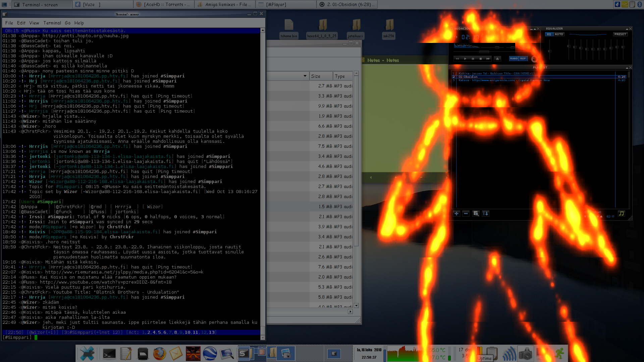The height and width of the screenshot is (362, 644).
Task: Toggle RAND shuffle mode in Audacious
Action: click(514, 59)
